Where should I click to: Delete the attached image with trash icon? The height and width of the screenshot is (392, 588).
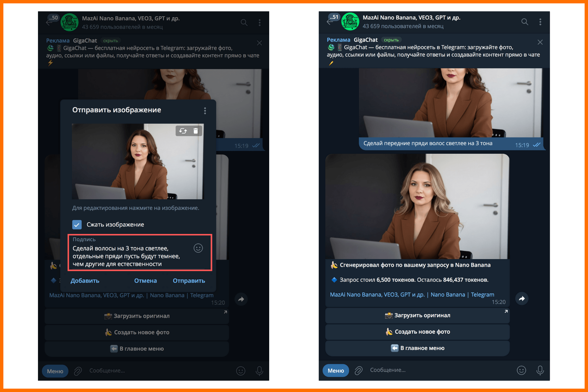[x=196, y=131]
